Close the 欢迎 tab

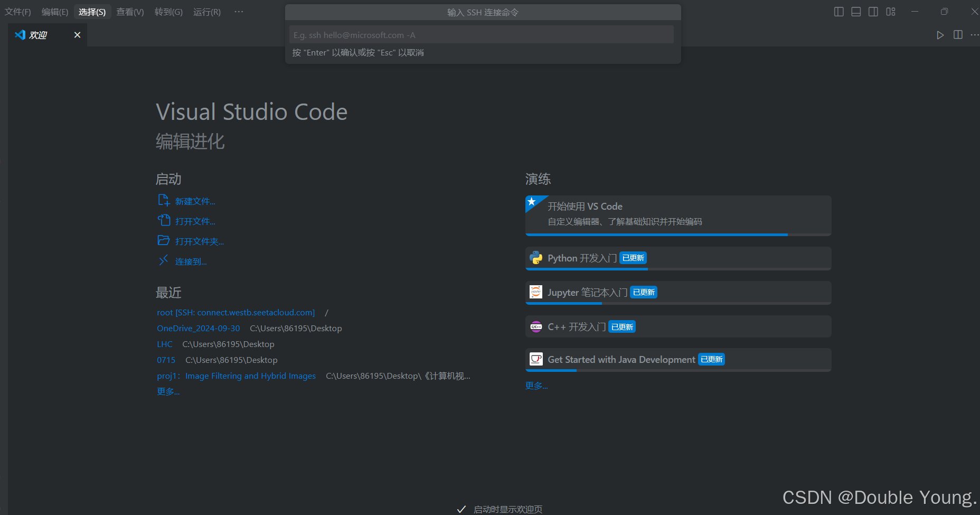tap(78, 35)
